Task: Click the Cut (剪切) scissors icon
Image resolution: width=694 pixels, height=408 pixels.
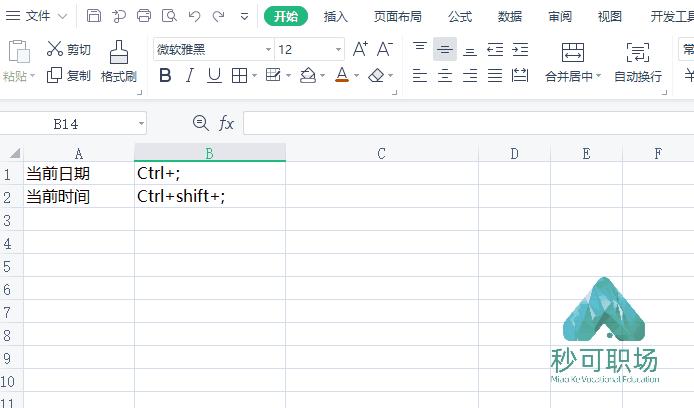Action: (54, 49)
